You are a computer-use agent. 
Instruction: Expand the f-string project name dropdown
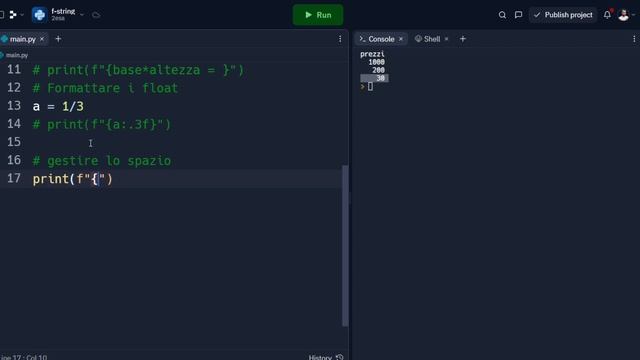pyautogui.click(x=82, y=15)
